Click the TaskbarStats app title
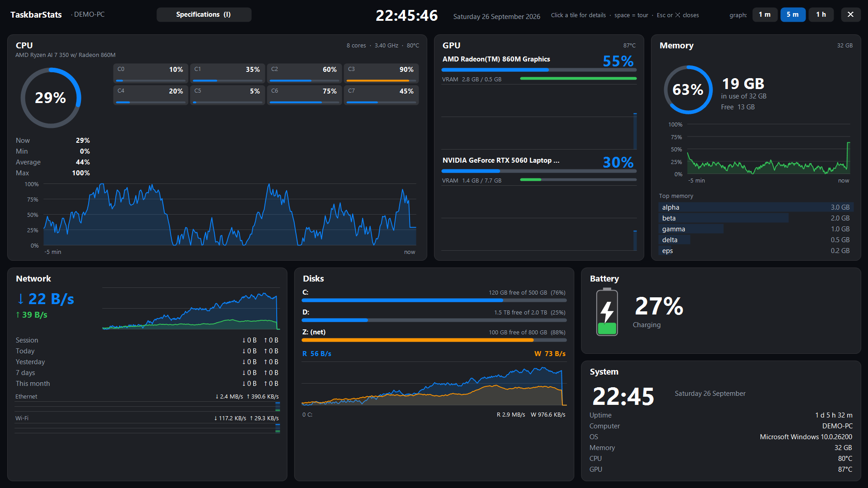This screenshot has height=488, width=868. [36, 15]
